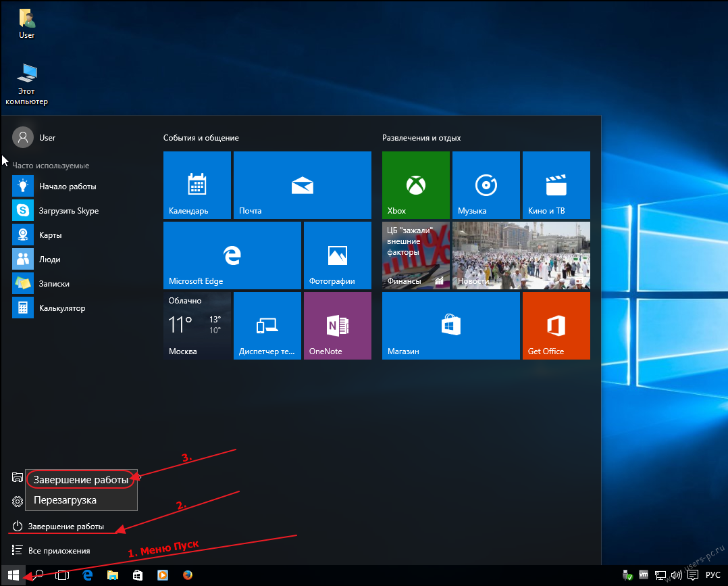Open the Calendar tile (Календарь)
This screenshot has height=586, width=728.
point(197,185)
